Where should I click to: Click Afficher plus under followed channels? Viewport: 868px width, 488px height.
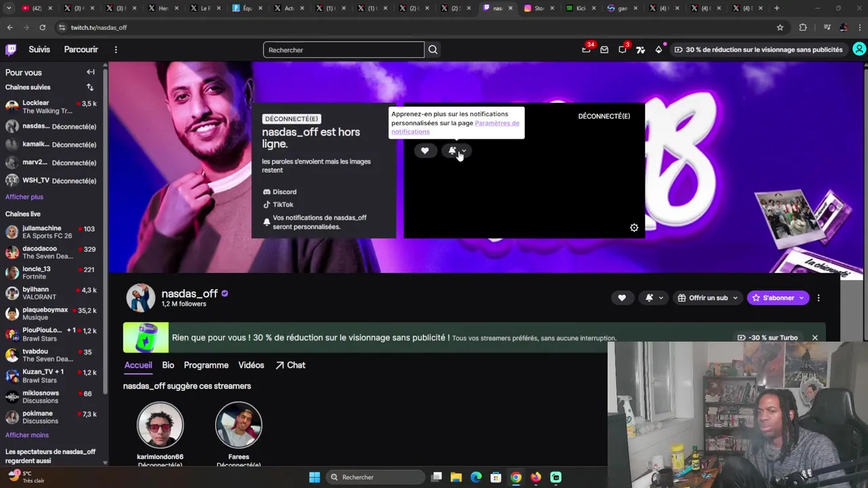[x=24, y=197]
